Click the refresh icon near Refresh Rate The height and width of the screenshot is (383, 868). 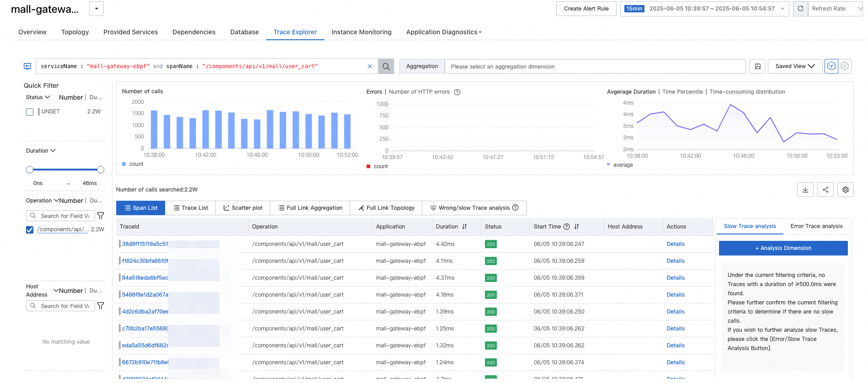(800, 9)
